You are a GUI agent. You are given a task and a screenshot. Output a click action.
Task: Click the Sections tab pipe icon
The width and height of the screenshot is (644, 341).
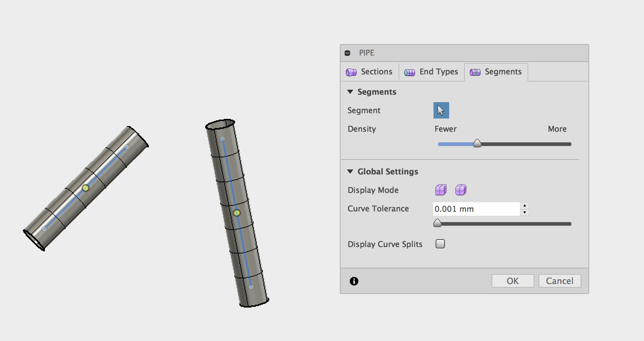click(352, 72)
